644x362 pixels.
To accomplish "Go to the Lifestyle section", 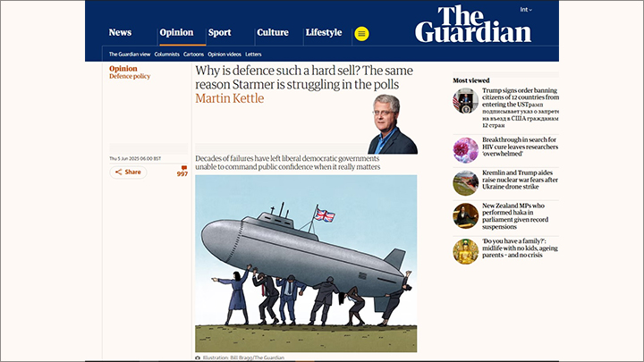I will click(x=324, y=32).
